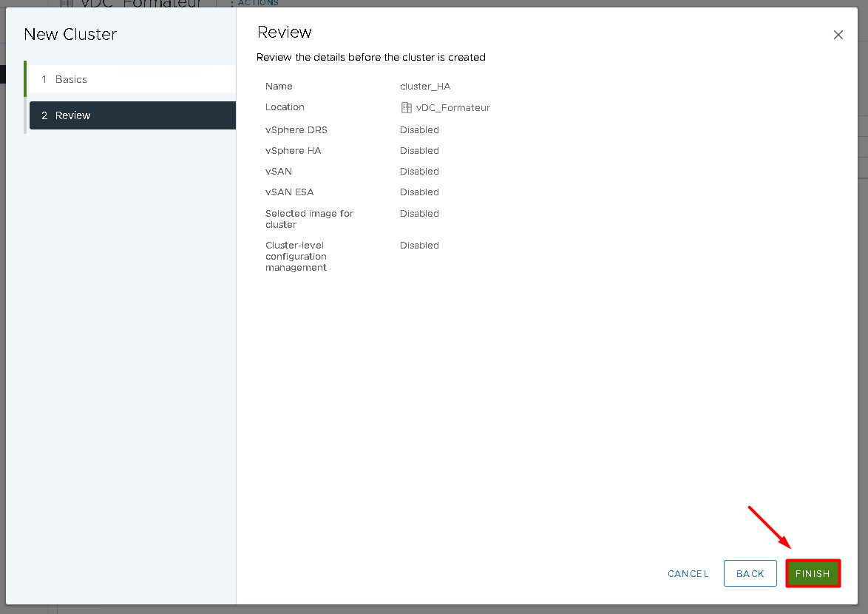868x614 pixels.
Task: Cancel the New Cluster wizard
Action: [x=688, y=573]
